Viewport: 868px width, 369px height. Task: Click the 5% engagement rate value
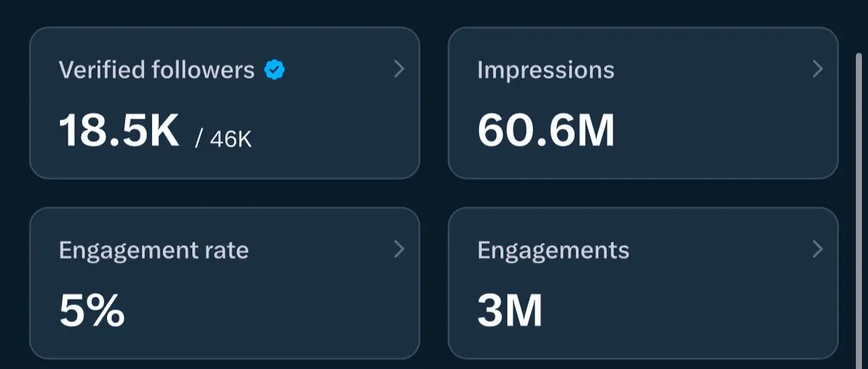91,311
